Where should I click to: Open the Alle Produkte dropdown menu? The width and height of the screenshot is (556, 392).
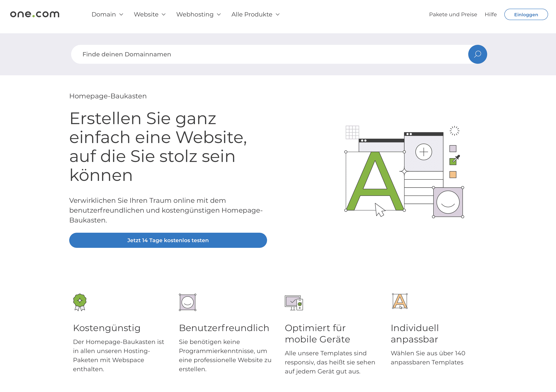point(255,14)
